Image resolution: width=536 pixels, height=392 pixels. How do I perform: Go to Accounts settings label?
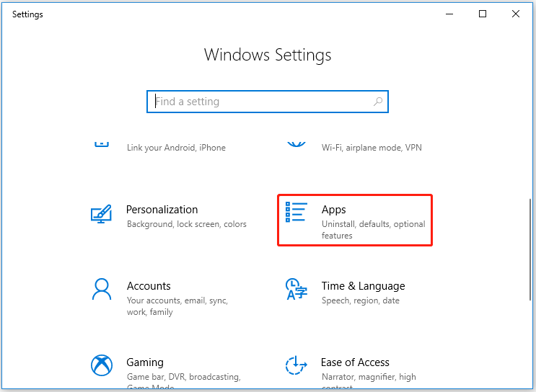149,286
